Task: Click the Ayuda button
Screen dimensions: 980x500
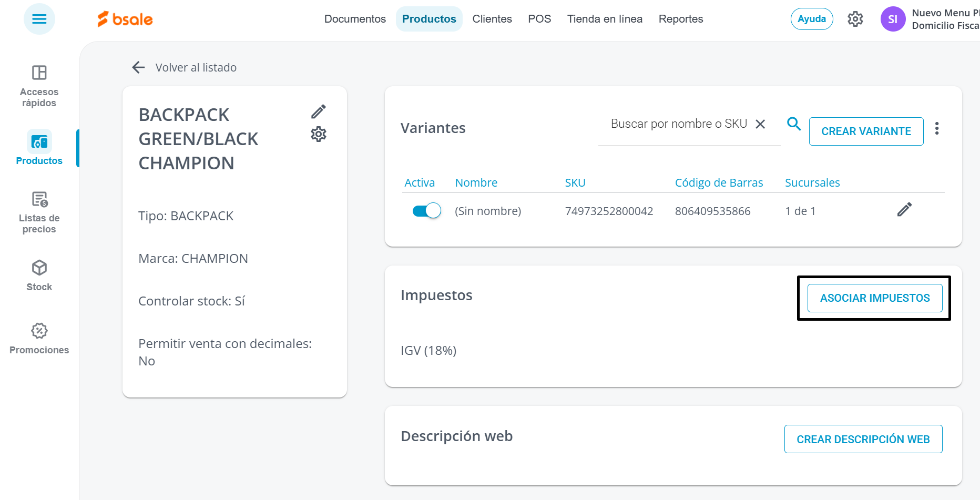Action: point(812,19)
